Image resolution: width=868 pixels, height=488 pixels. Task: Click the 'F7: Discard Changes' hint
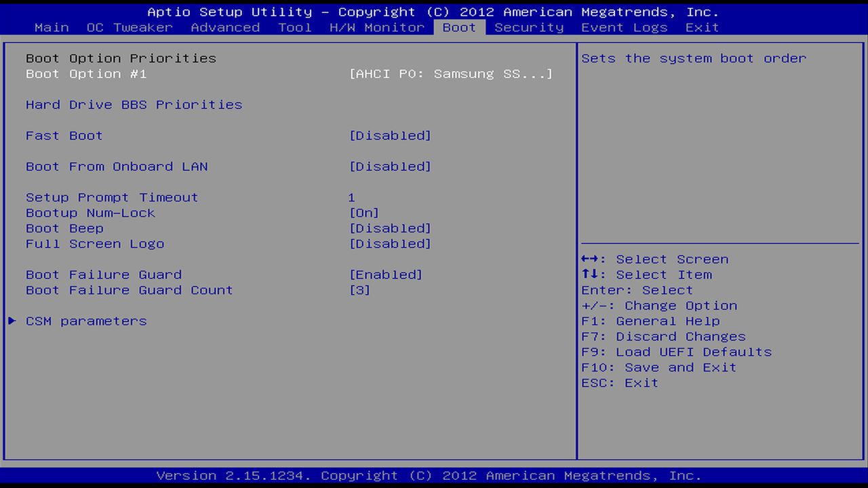(663, 337)
